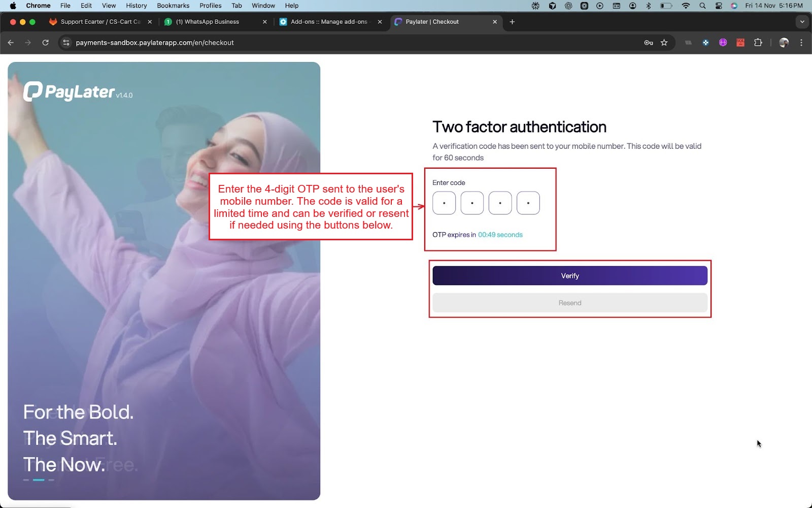Bookmark this page with the star icon

click(x=664, y=43)
